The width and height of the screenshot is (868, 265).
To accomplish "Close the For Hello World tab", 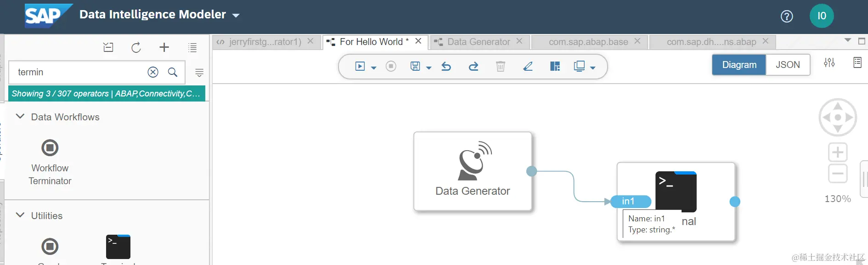I will pos(418,41).
